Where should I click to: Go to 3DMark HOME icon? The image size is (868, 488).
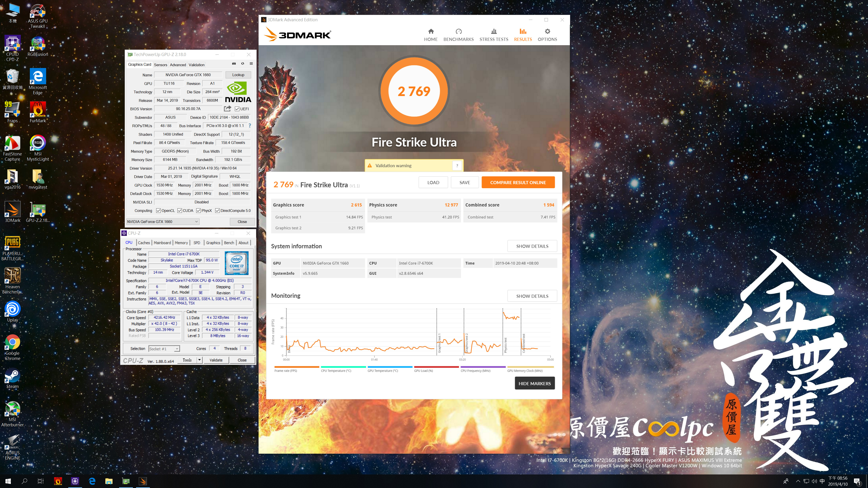pos(431,35)
